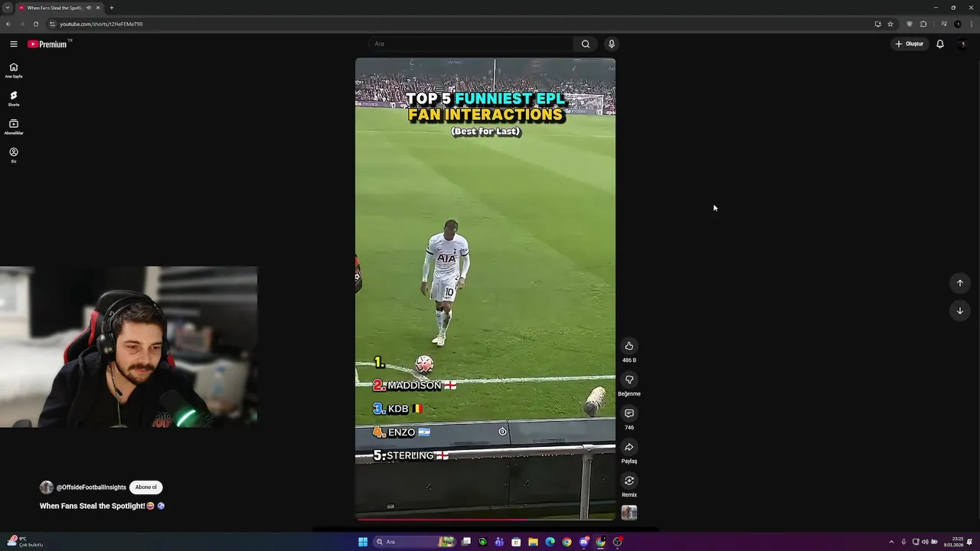Open the volume control in system tray
Viewport: 980px width, 551px height.
(925, 542)
